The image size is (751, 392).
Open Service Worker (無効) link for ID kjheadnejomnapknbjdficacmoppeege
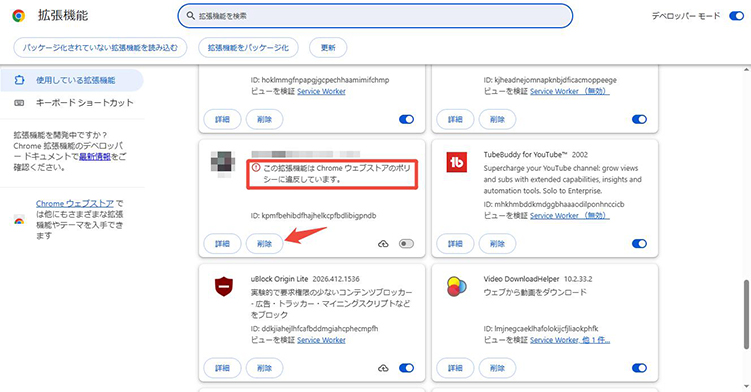pos(569,91)
